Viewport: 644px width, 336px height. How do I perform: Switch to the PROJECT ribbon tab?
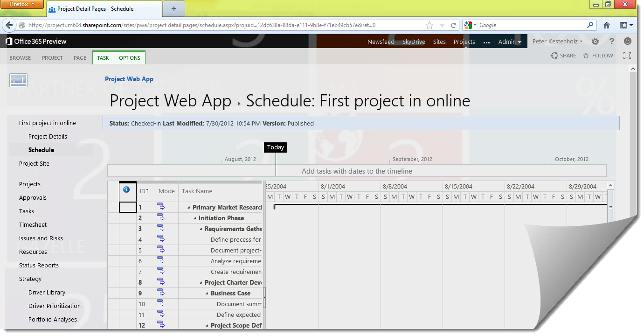(x=52, y=58)
